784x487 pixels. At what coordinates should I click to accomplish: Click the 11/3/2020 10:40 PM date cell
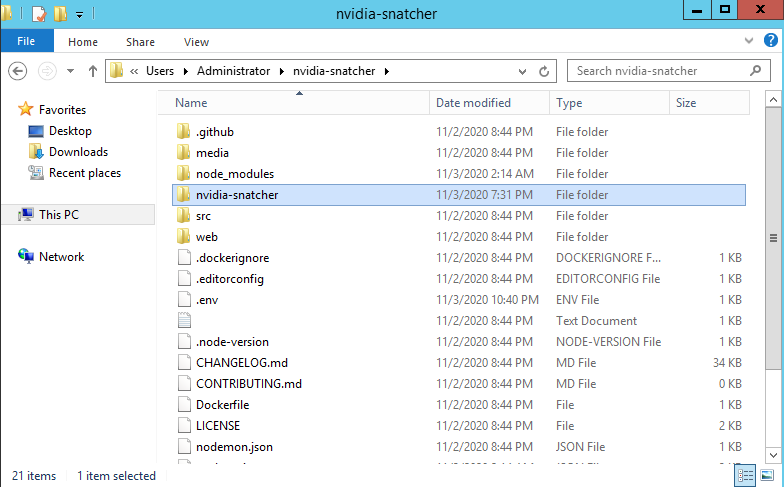pyautogui.click(x=488, y=300)
